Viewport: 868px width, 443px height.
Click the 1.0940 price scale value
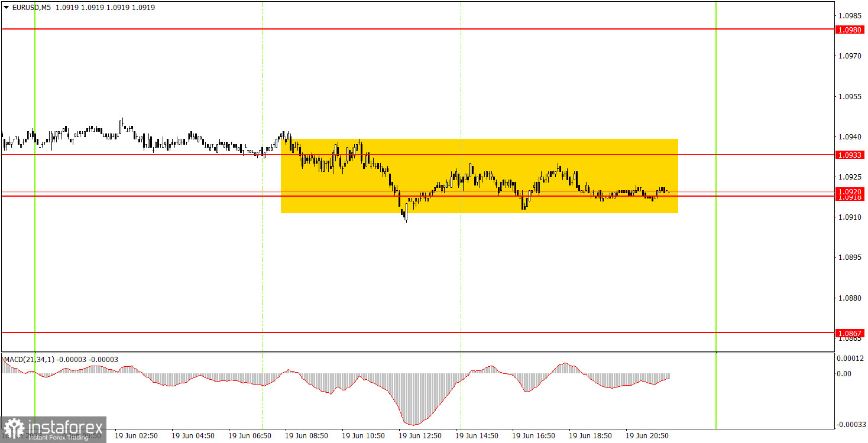849,136
